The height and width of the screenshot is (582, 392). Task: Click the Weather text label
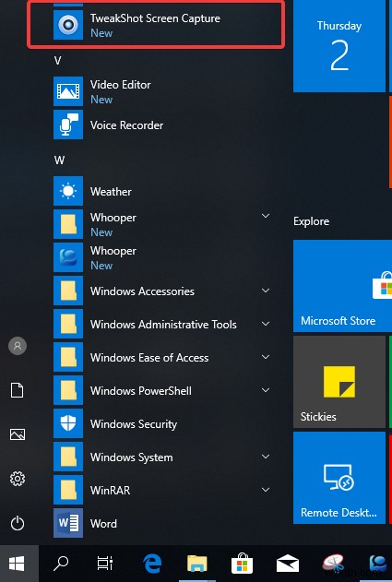click(x=111, y=192)
